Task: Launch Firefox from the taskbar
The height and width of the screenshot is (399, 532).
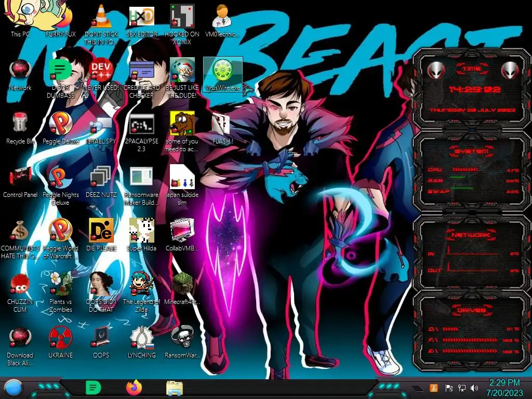Action: [x=134, y=388]
